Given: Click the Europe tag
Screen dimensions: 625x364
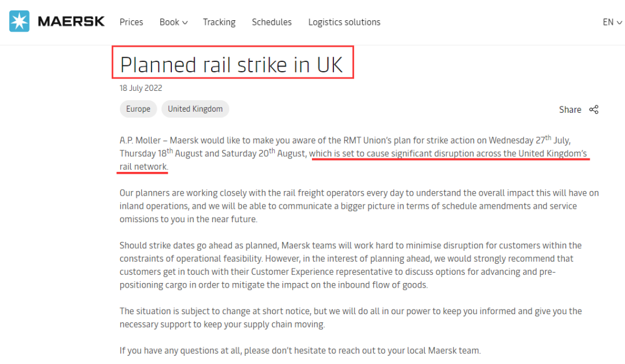Looking at the screenshot, I should click(x=138, y=109).
